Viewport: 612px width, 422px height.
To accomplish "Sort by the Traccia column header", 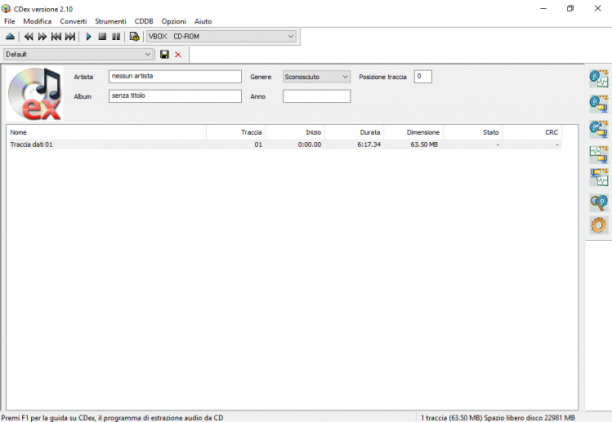I will coord(236,133).
